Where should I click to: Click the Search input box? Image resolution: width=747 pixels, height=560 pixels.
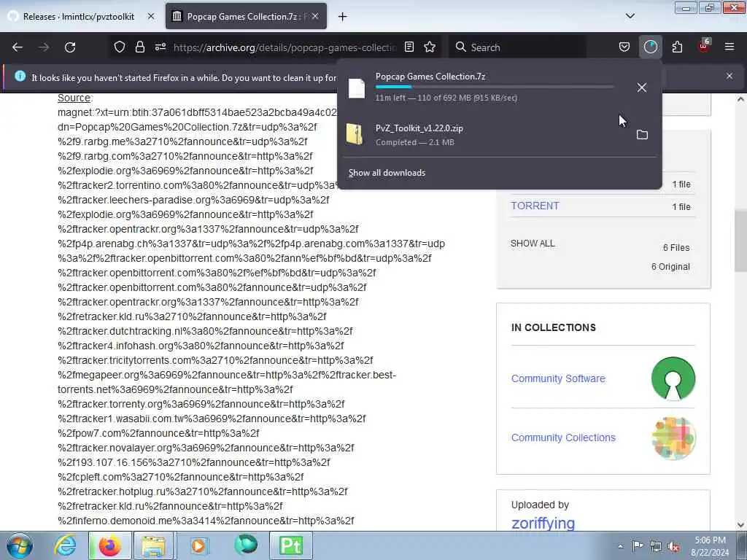tap(519, 47)
